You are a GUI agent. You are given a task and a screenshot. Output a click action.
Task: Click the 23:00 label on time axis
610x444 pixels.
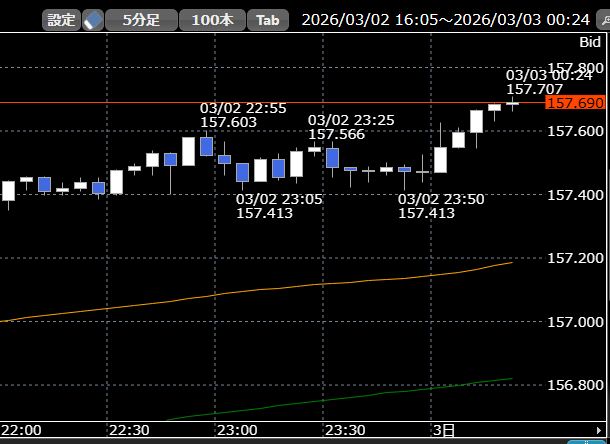(237, 430)
